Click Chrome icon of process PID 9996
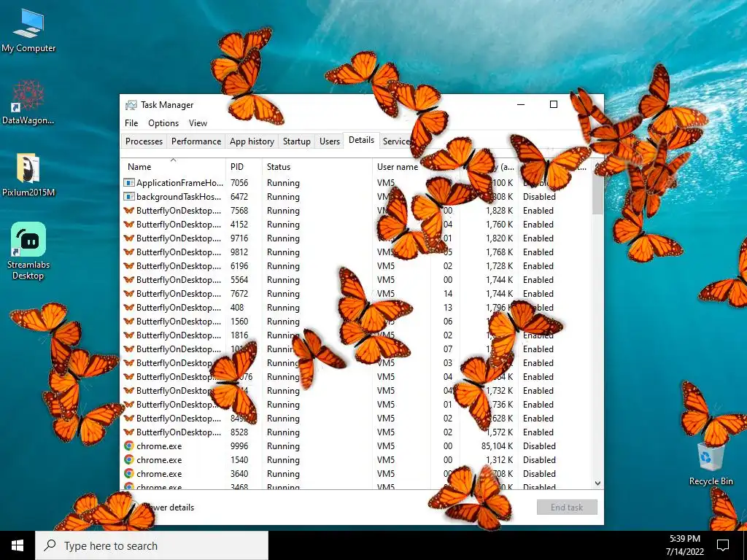Screen dimensions: 747x560 (128, 446)
